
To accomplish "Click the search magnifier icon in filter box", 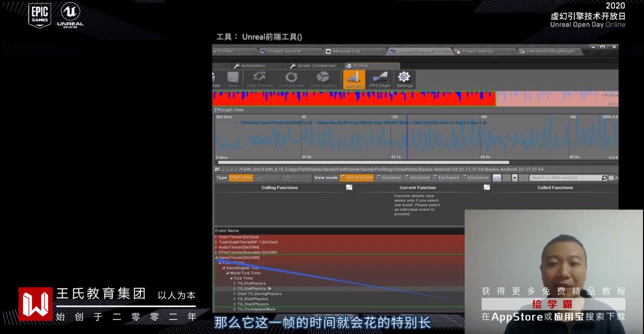I will (604, 178).
